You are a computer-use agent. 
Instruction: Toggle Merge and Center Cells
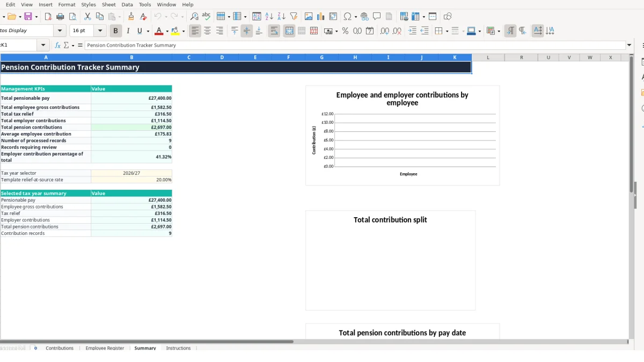click(289, 31)
